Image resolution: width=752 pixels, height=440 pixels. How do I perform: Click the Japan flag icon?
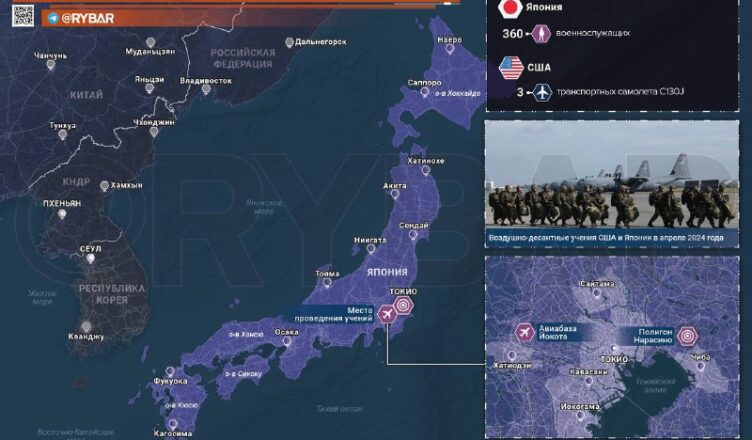click(x=510, y=9)
